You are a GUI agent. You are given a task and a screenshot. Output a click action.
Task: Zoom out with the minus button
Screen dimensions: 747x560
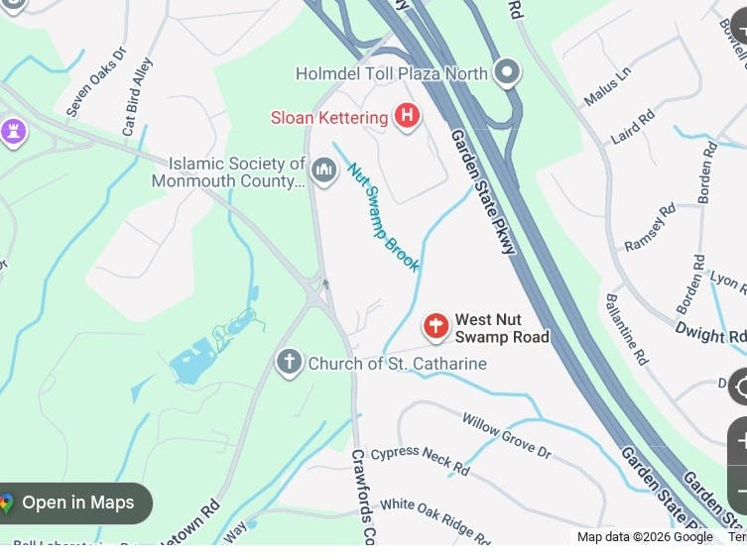pyautogui.click(x=740, y=490)
